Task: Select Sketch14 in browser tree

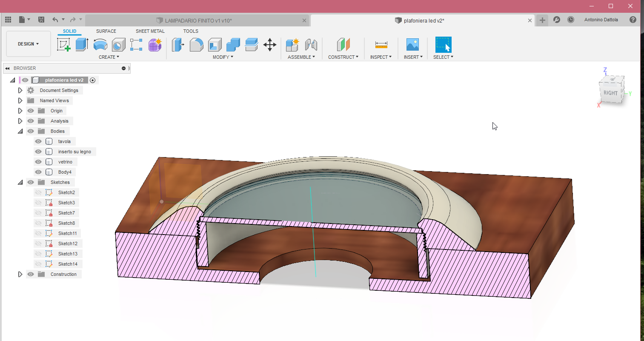Action: [x=68, y=264]
